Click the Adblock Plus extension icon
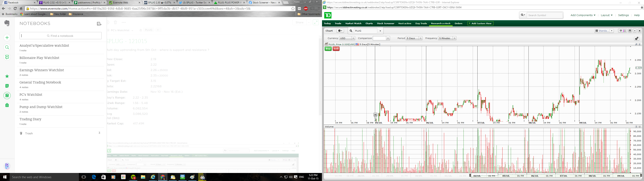The image size is (644, 181). [x=306, y=9]
